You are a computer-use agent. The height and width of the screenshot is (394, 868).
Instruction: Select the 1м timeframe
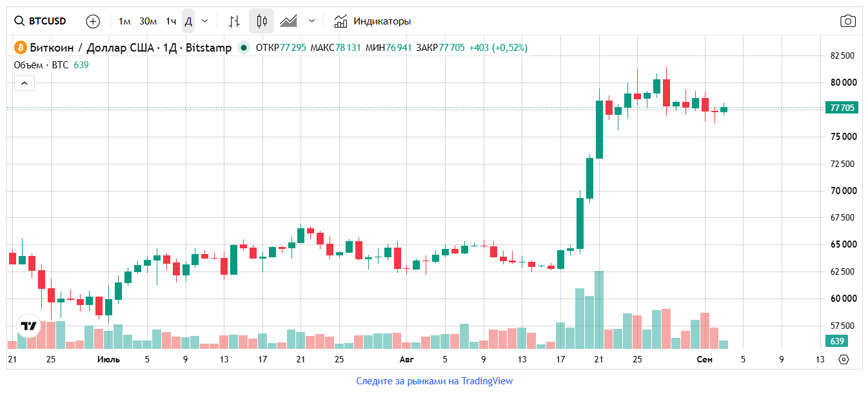(x=124, y=21)
